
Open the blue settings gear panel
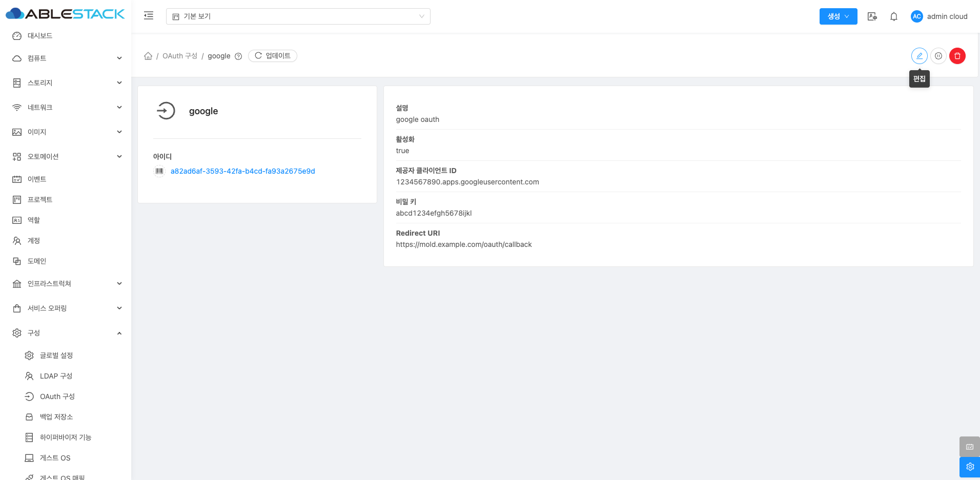970,467
